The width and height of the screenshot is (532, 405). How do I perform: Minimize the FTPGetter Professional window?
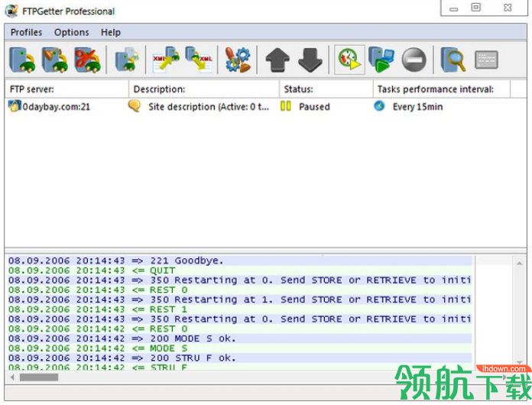453,9
